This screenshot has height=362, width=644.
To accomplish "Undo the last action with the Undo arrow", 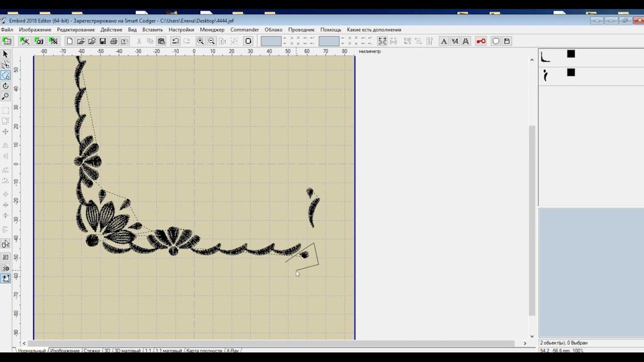I will coord(176,41).
